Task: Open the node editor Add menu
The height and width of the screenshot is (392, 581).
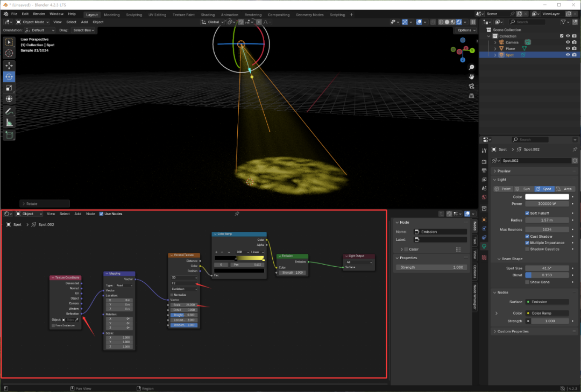Action: pyautogui.click(x=78, y=214)
